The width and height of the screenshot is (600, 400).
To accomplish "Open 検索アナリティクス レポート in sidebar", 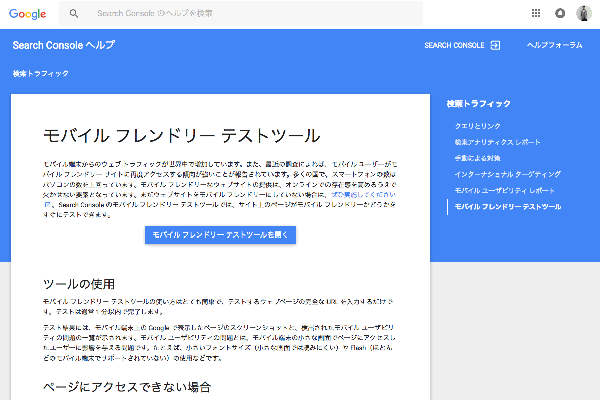I will pyautogui.click(x=497, y=142).
